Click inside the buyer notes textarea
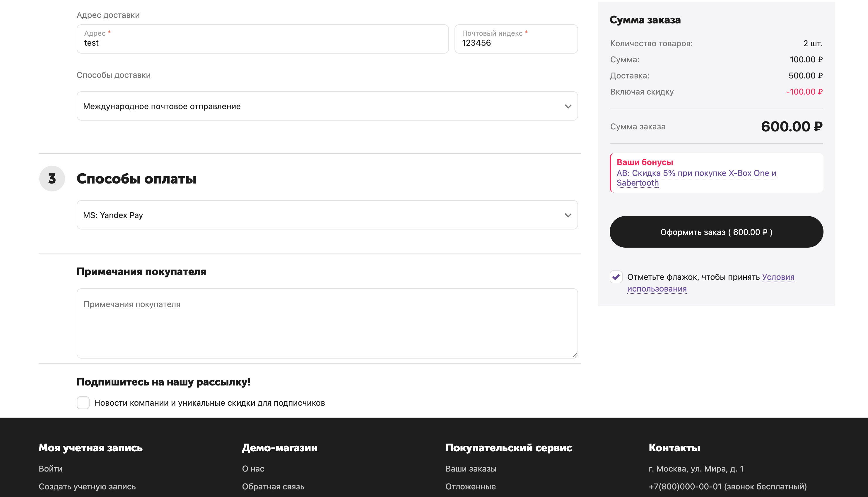The image size is (868, 497). [327, 323]
